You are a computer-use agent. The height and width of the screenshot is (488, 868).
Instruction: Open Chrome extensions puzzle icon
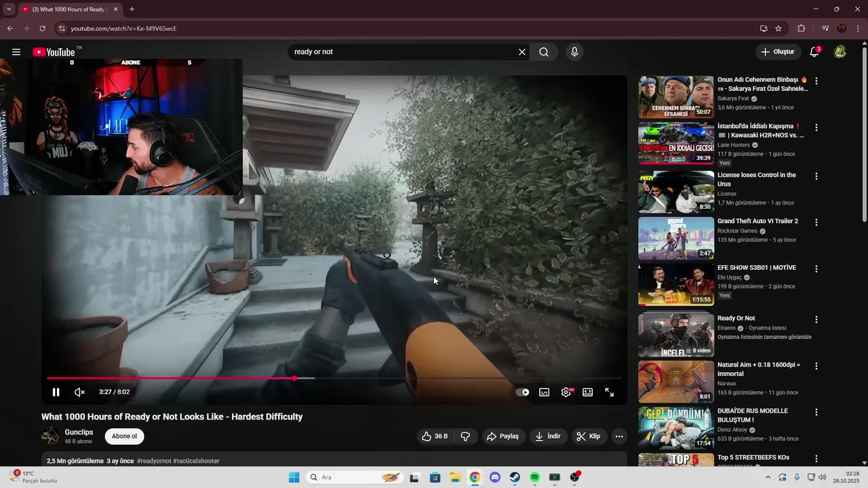coord(801,28)
